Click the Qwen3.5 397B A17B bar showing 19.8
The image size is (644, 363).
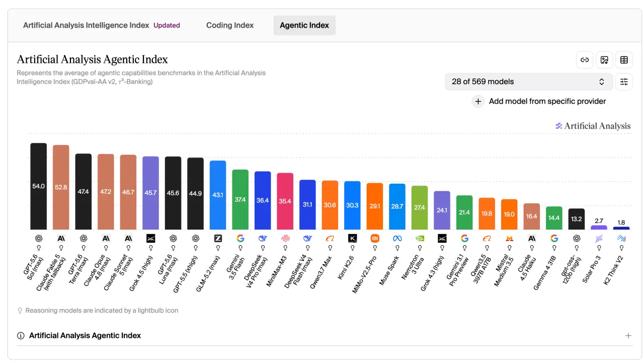click(487, 213)
